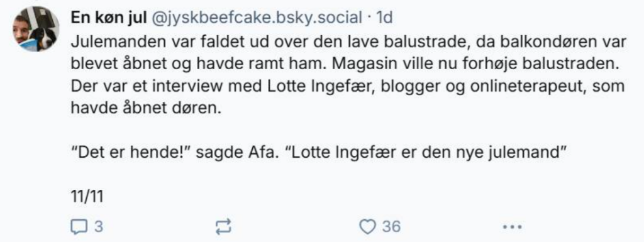Select the like count 36
Image resolution: width=644 pixels, height=242 pixels.
391,226
